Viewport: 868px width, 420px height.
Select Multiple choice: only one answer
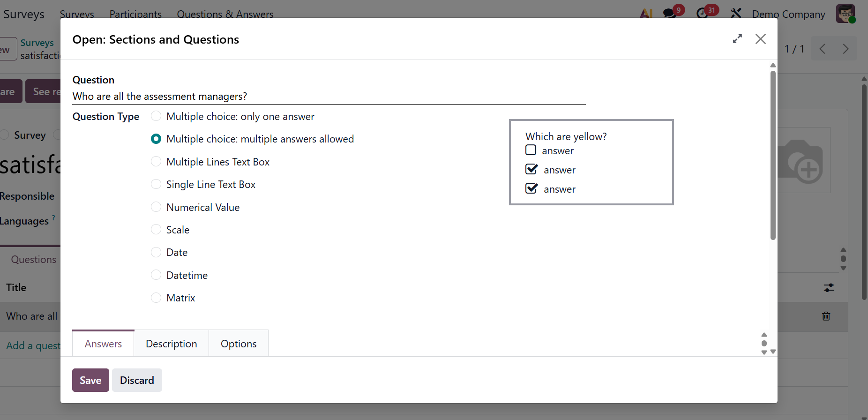[x=156, y=116]
